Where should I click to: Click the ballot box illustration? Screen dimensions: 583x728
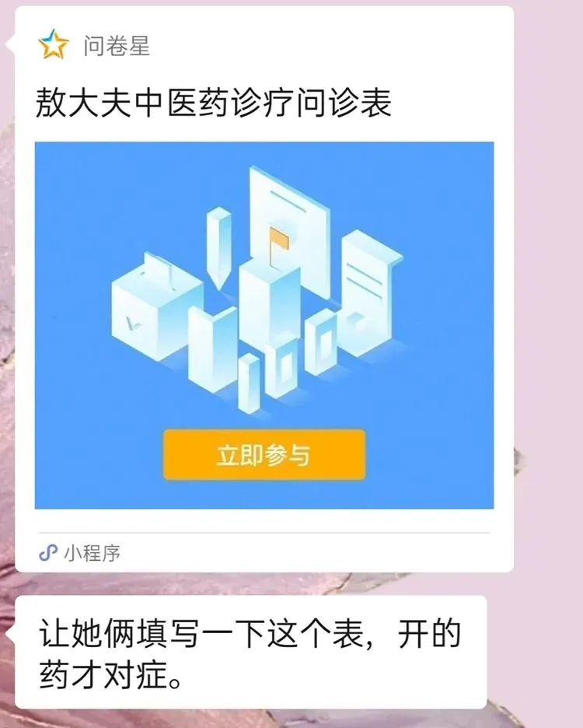pyautogui.click(x=156, y=306)
